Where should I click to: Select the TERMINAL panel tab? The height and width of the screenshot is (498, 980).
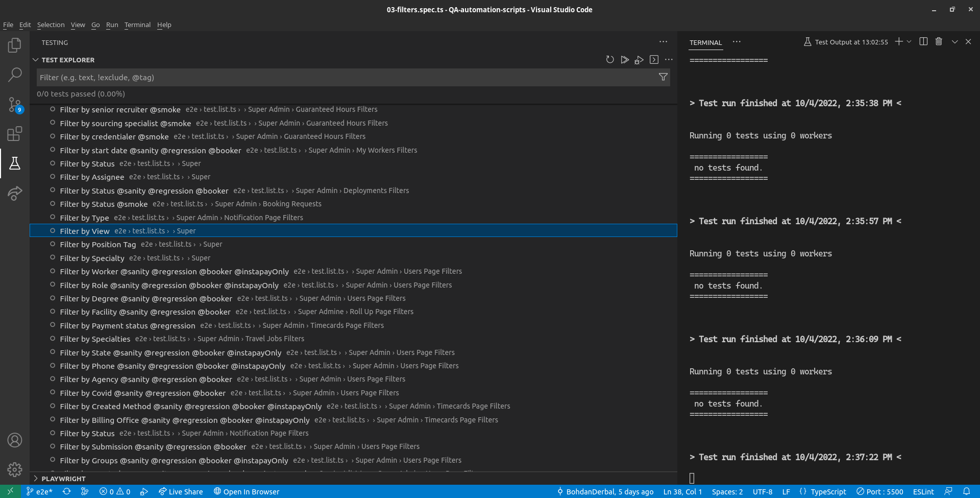click(x=705, y=42)
